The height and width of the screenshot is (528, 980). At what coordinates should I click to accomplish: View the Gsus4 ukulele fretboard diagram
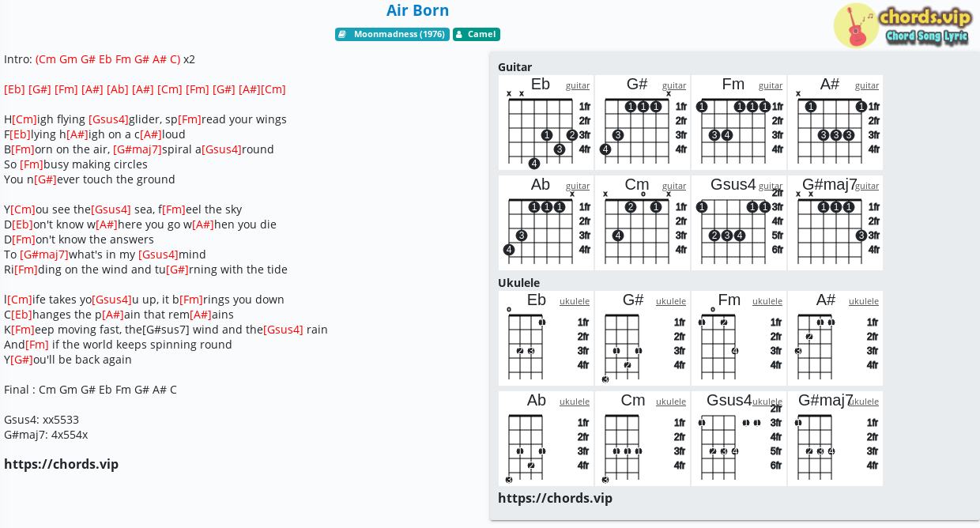pos(739,439)
